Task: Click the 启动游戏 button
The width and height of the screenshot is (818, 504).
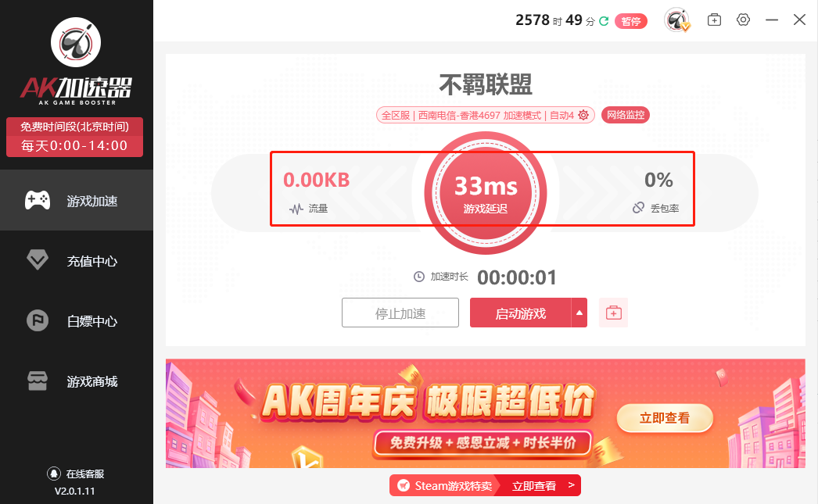Action: click(521, 313)
